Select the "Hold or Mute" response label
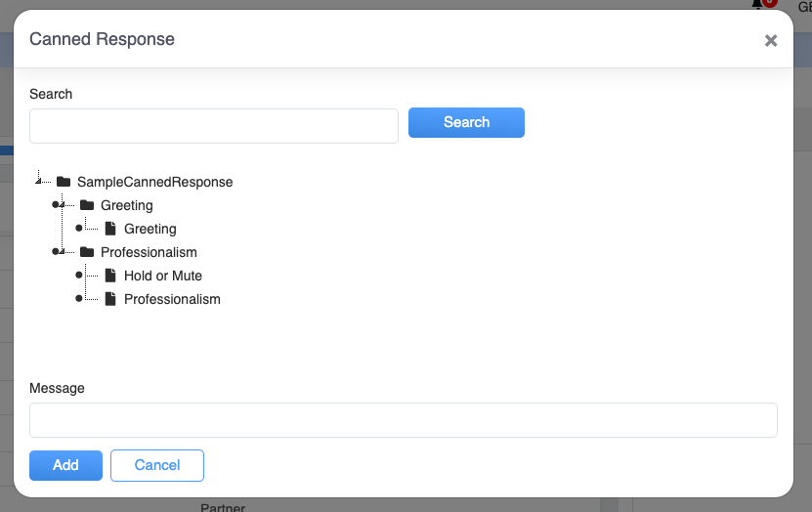 pyautogui.click(x=163, y=276)
